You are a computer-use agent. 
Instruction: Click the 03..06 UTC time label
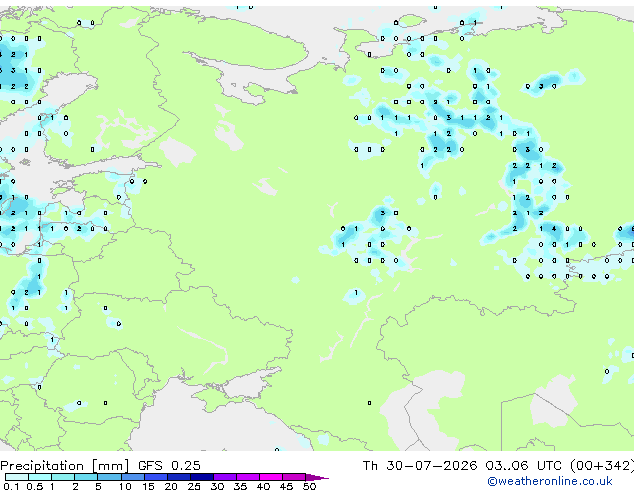(x=524, y=466)
